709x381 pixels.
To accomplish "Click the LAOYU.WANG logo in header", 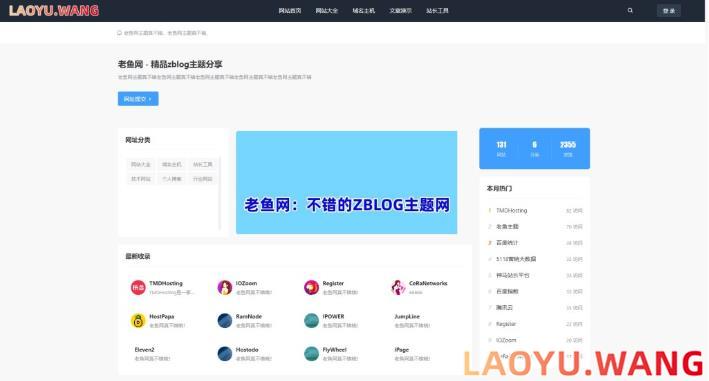I will (54, 10).
